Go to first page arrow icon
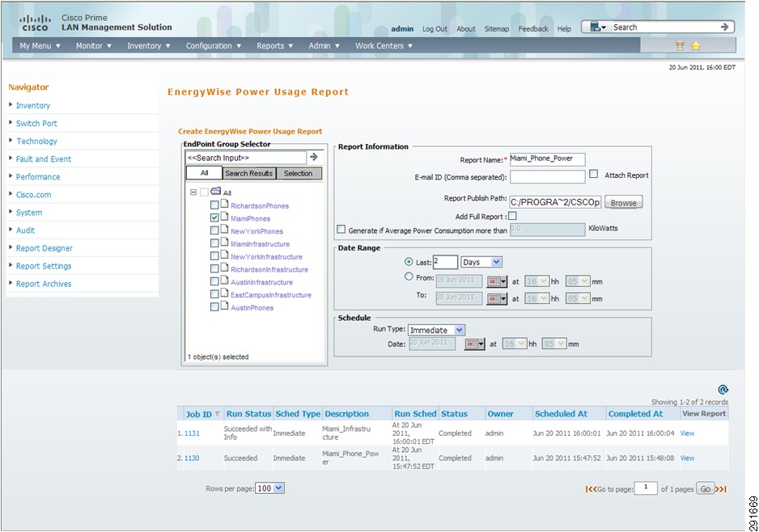Image resolution: width=759 pixels, height=532 pixels. click(591, 489)
